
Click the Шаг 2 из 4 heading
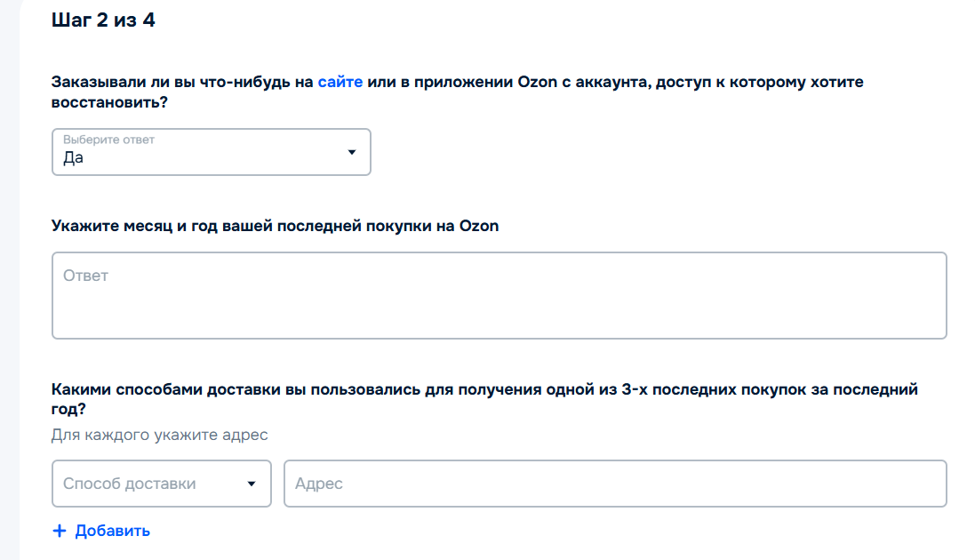coord(103,20)
